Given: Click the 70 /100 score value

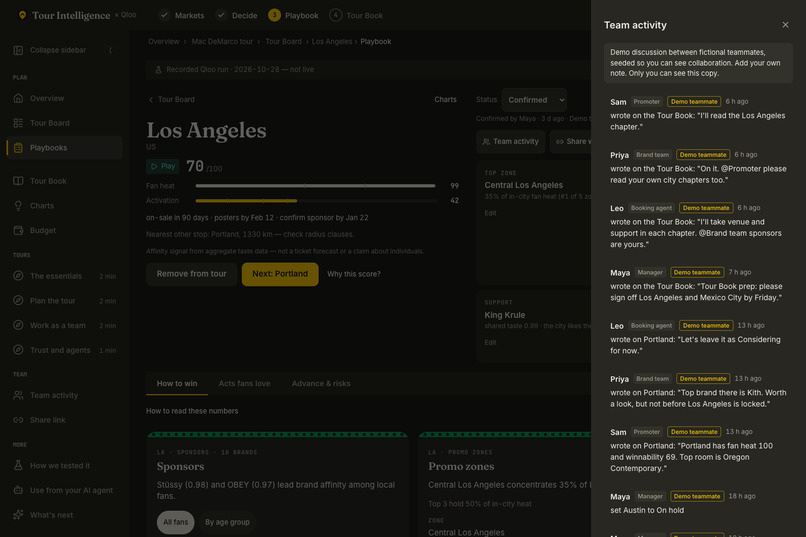Looking at the screenshot, I should (204, 166).
